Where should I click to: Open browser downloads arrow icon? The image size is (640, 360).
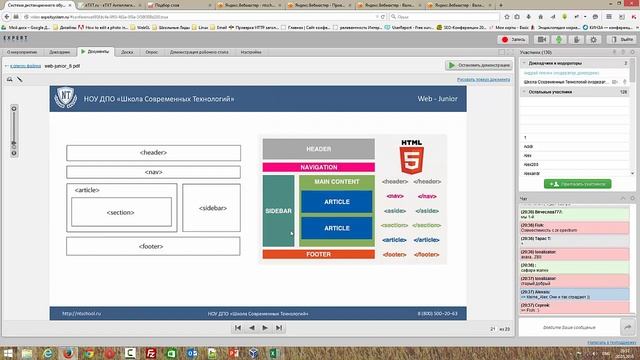(x=529, y=17)
